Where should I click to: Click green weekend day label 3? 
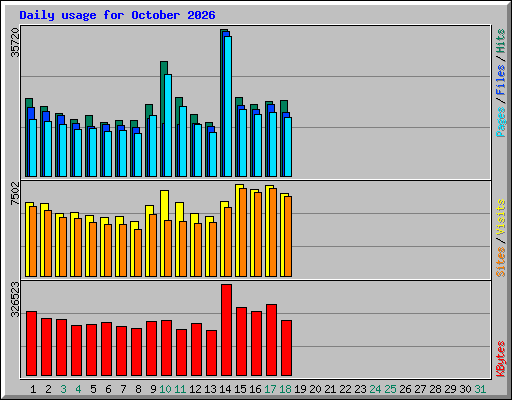tap(63, 389)
